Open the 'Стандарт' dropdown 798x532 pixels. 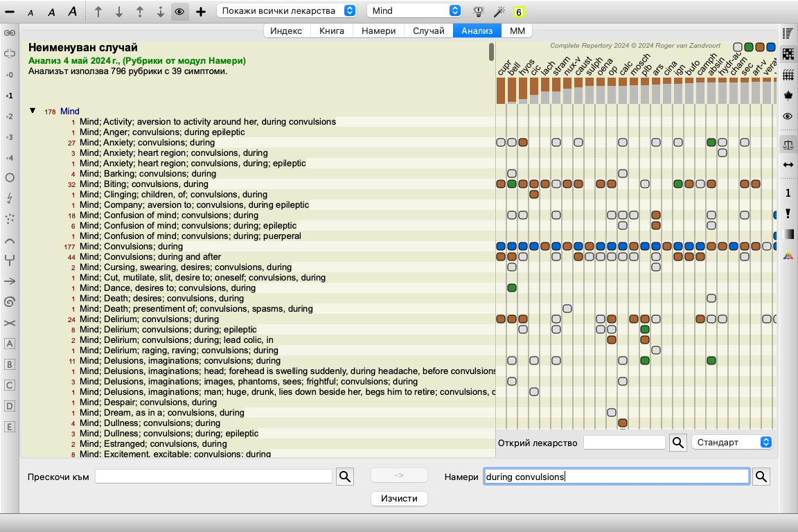pos(732,442)
